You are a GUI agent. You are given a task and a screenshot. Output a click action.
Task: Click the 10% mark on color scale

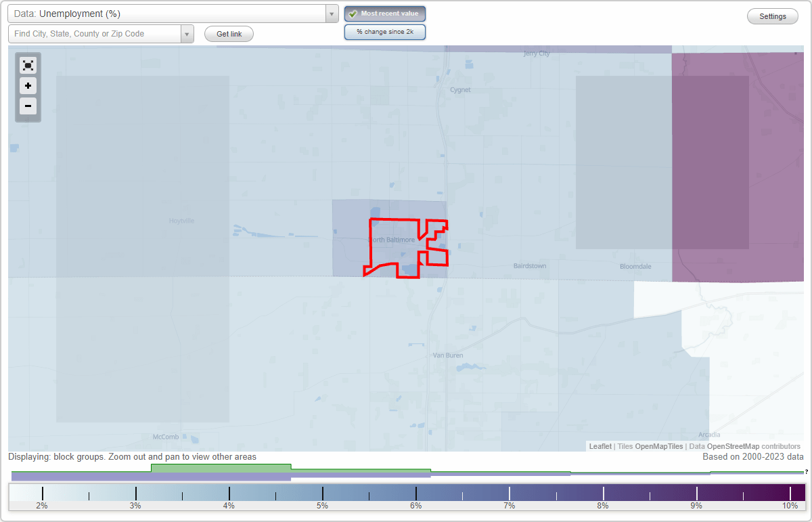tap(790, 505)
